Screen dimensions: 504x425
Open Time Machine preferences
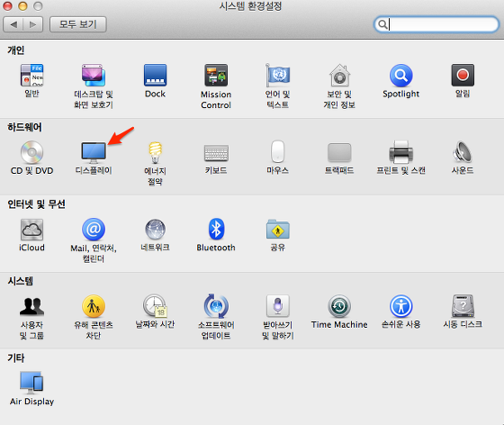pos(339,306)
